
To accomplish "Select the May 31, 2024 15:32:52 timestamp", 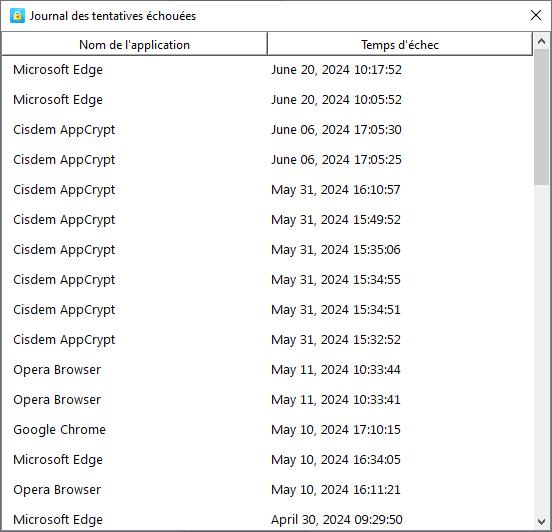I will (335, 339).
